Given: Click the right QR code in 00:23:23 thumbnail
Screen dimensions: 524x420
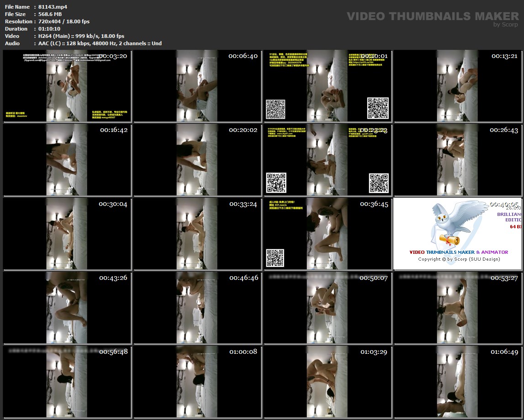Looking at the screenshot, I should point(379,183).
